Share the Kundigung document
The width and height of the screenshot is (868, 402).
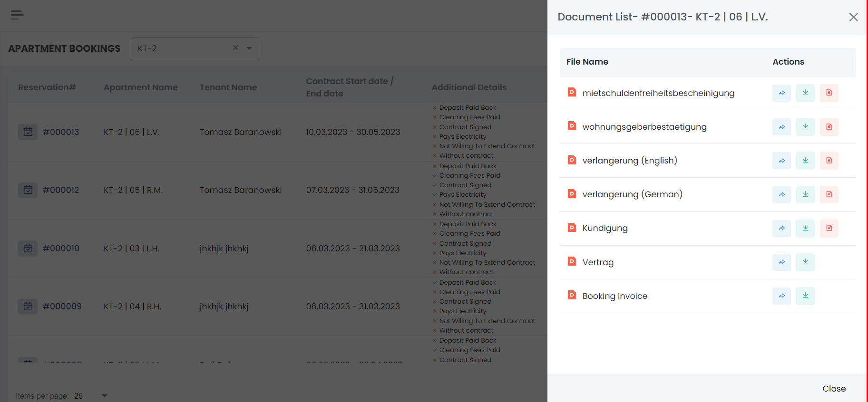(781, 228)
